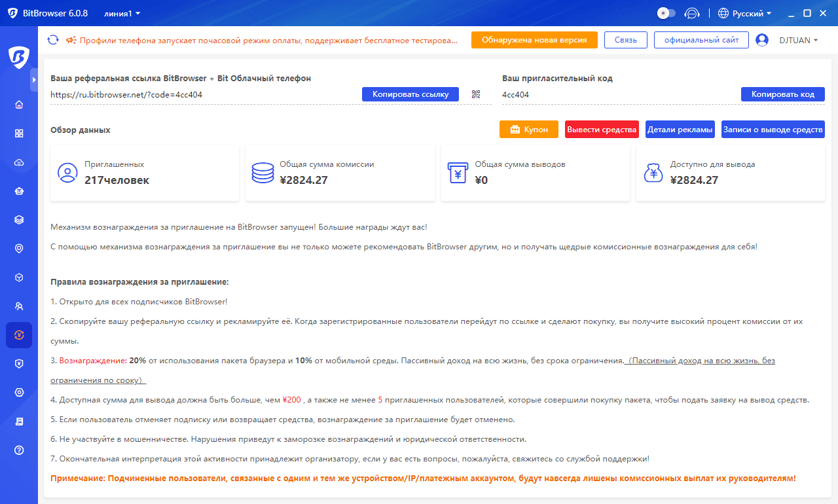Click the Связь contact button
The height and width of the screenshot is (504, 838).
[x=626, y=40]
